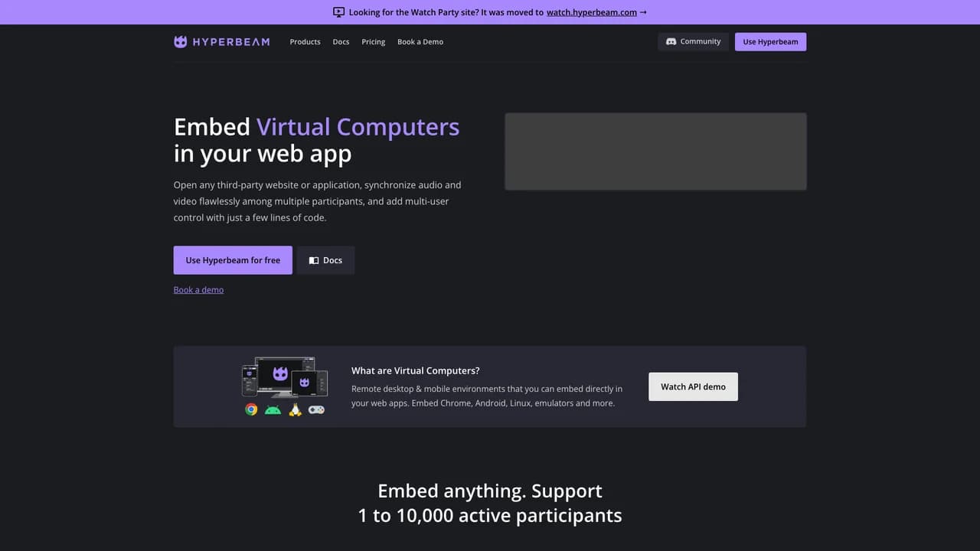Go to the Pricing page
The width and height of the screenshot is (980, 551).
tap(374, 42)
